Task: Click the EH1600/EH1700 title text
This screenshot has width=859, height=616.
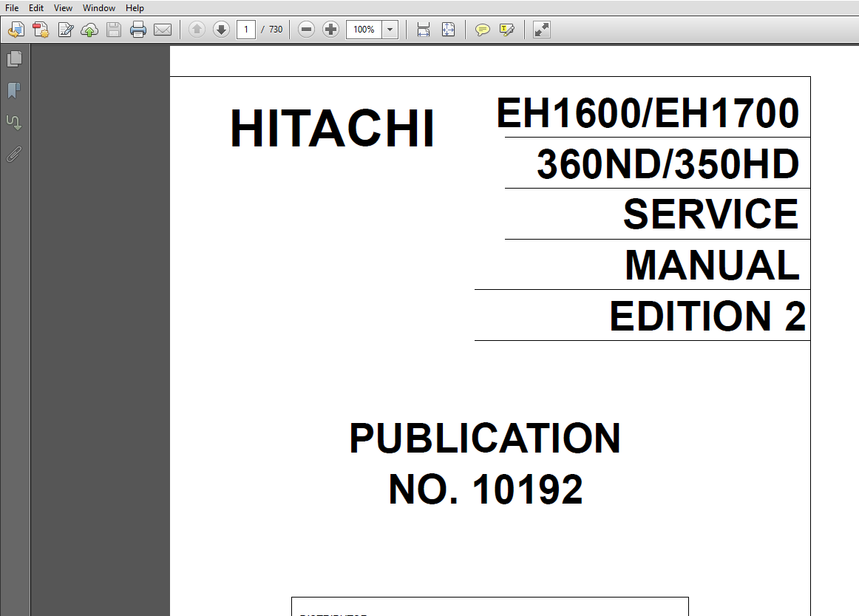Action: [648, 113]
